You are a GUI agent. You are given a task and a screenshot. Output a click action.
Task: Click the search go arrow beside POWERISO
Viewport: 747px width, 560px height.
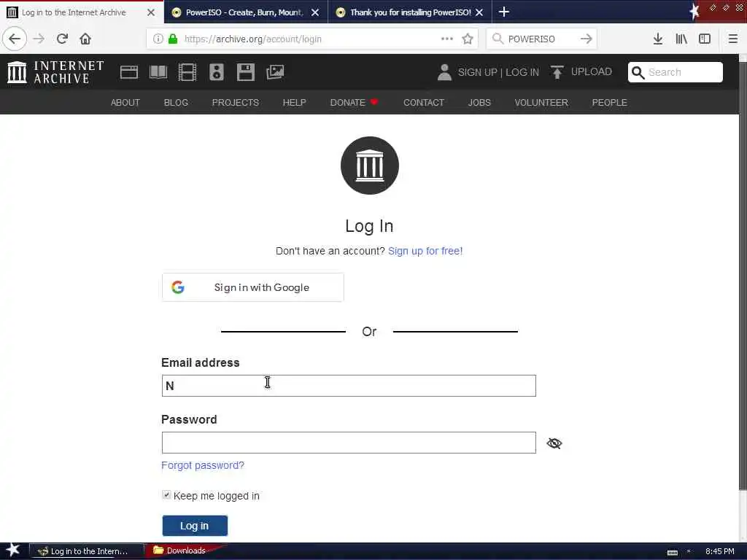coord(586,39)
